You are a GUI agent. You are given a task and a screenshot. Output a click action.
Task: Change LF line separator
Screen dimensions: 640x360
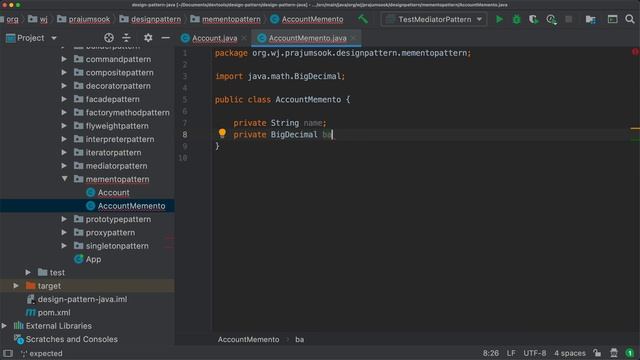coord(511,353)
